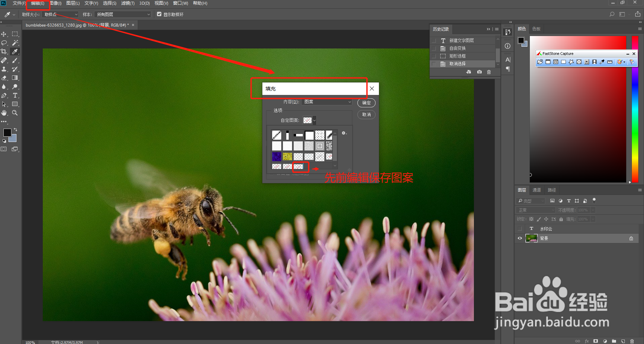
Task: Create new snapshot in History panel
Action: (479, 72)
